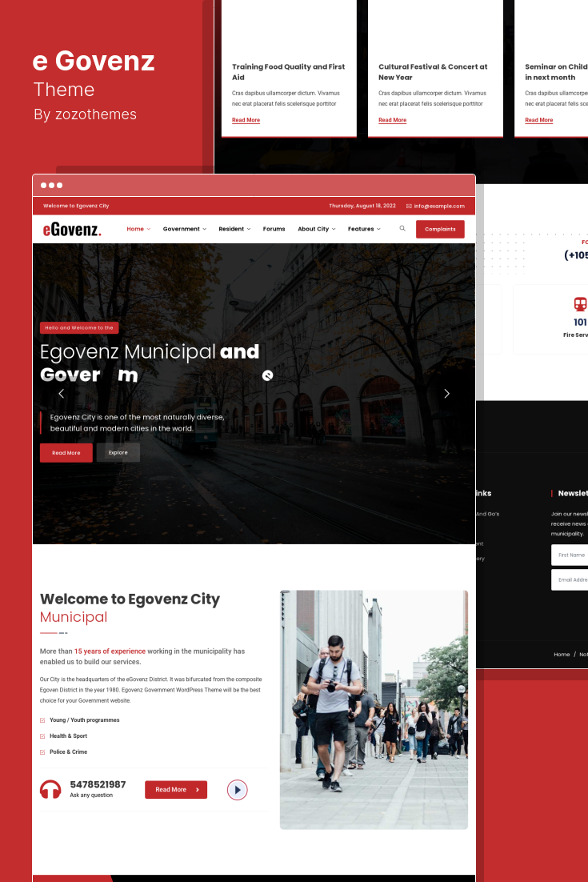Click the red Complaints button

point(440,229)
